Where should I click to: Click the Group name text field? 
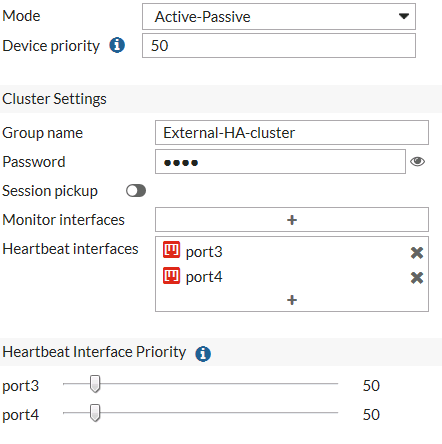pyautogui.click(x=292, y=133)
